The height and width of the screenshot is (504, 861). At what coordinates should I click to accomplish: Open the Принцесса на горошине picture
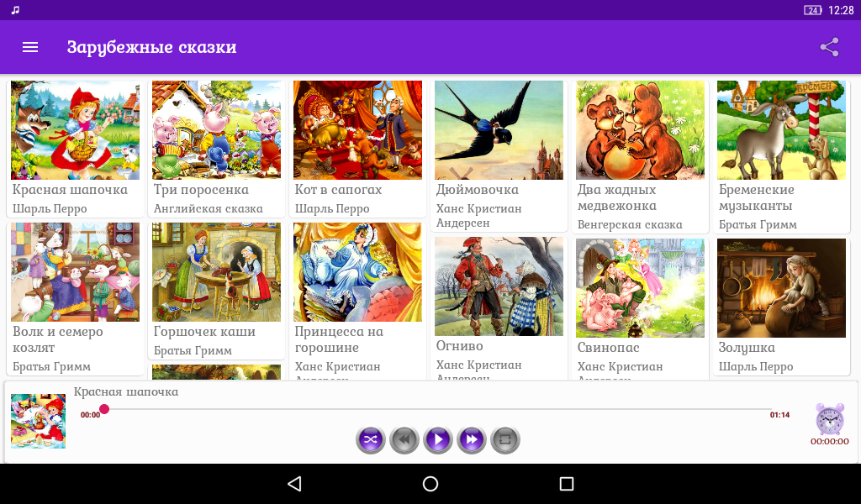pyautogui.click(x=357, y=272)
